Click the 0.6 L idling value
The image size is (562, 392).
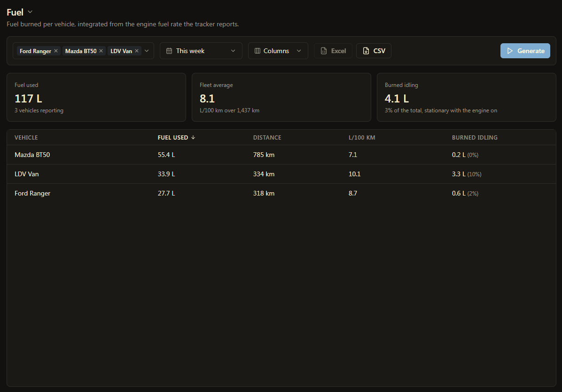[x=459, y=193]
